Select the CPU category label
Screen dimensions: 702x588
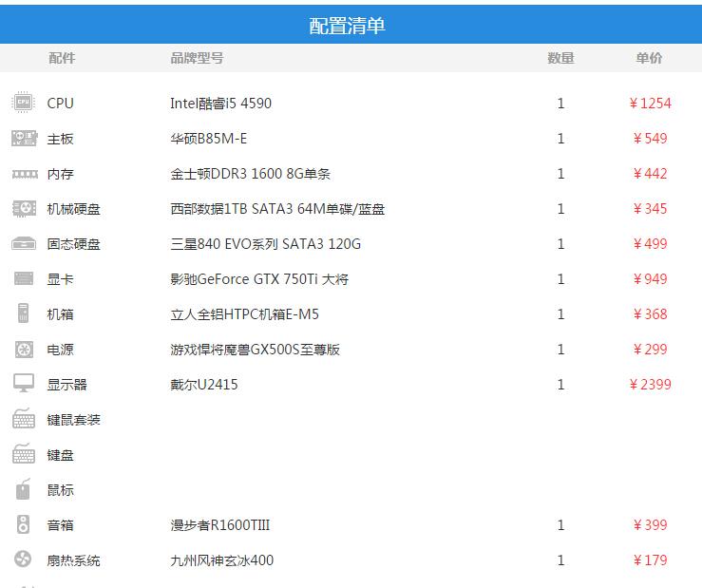[60, 104]
